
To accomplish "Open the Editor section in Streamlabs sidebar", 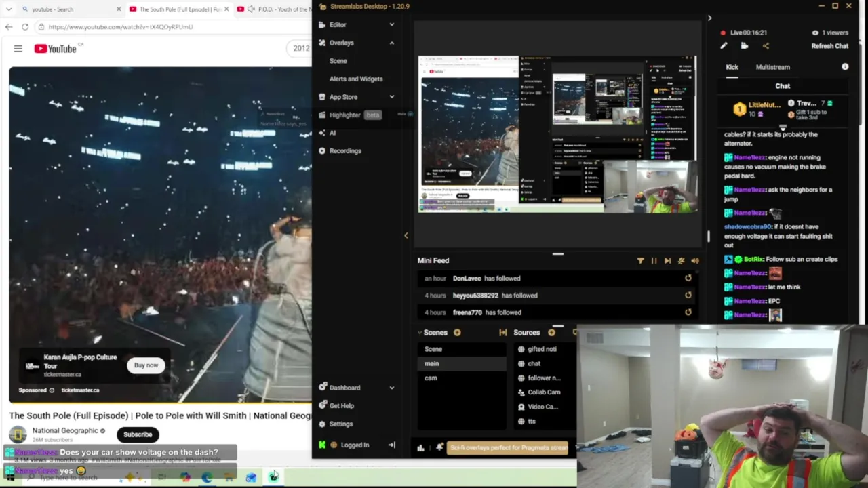I will [338, 24].
